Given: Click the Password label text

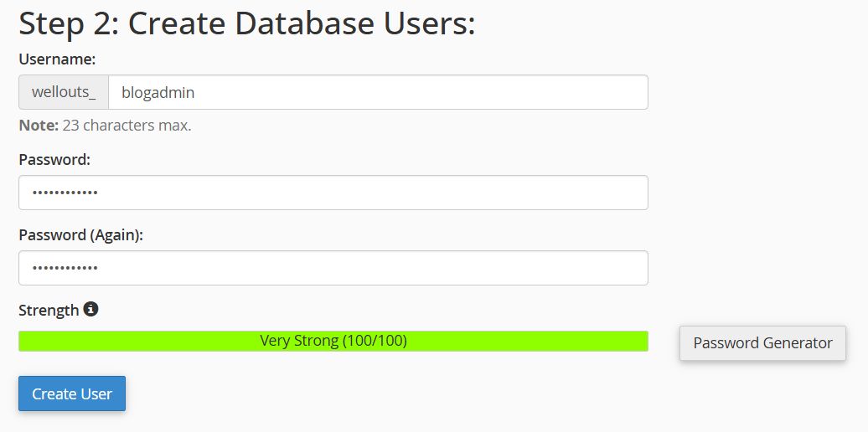Looking at the screenshot, I should tap(54, 160).
